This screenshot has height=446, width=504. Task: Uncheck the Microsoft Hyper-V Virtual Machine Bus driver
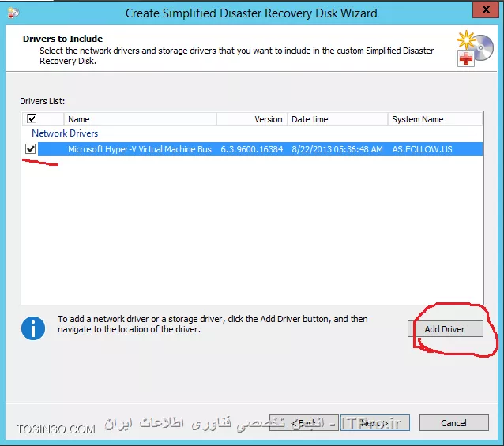coord(31,149)
